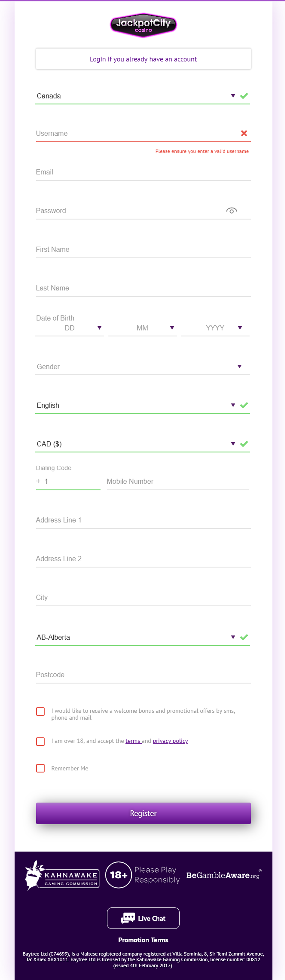Click green checkmark beside Canada field
Image resolution: width=285 pixels, height=980 pixels.
[244, 96]
